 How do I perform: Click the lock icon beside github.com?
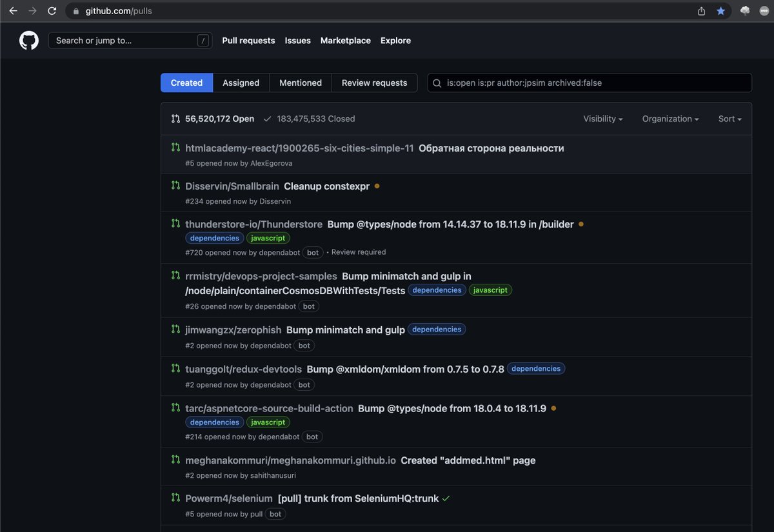(76, 11)
